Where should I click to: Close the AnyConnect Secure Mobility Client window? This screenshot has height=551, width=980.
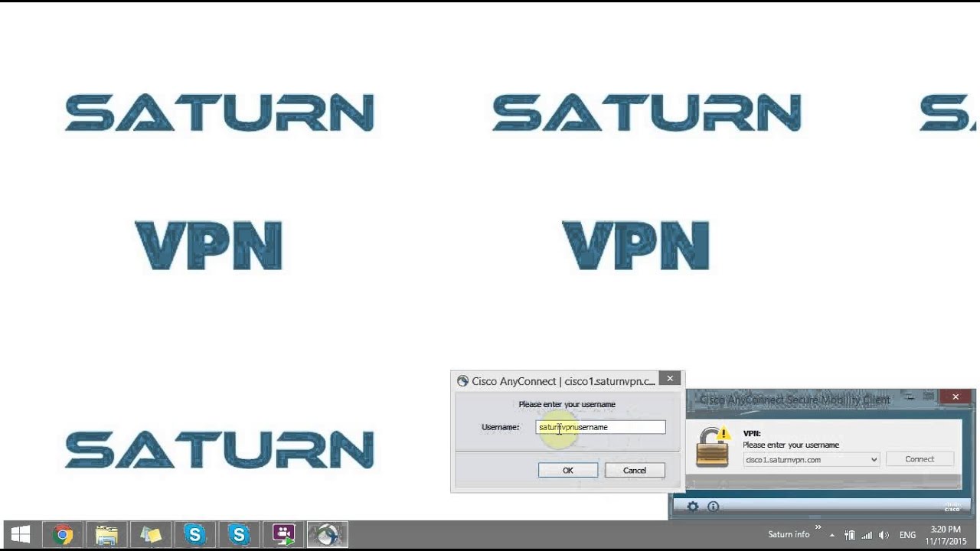(955, 396)
